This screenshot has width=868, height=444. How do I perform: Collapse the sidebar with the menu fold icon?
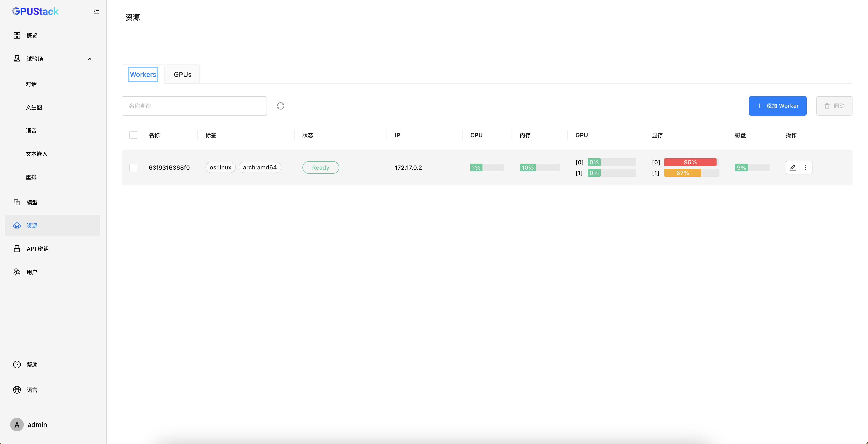(96, 11)
